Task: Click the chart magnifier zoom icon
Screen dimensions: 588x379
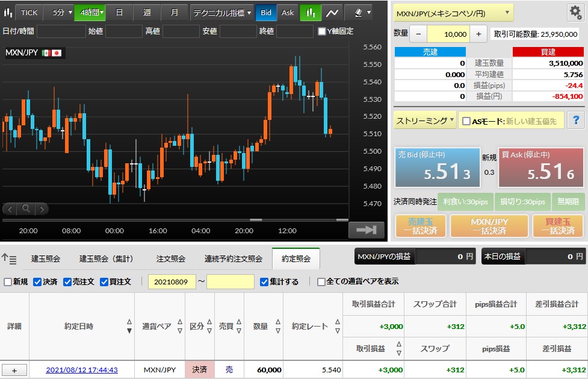Action: click(x=26, y=208)
